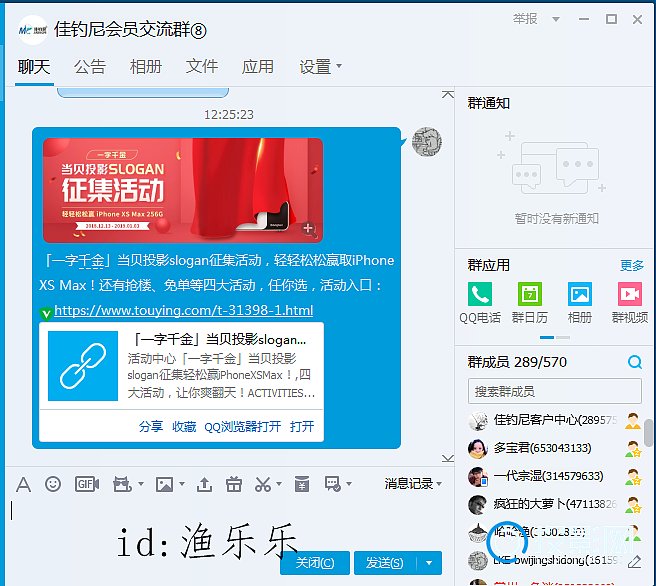Click the original-creation sticker icon
Screen dimensions: 656x586
[122, 484]
